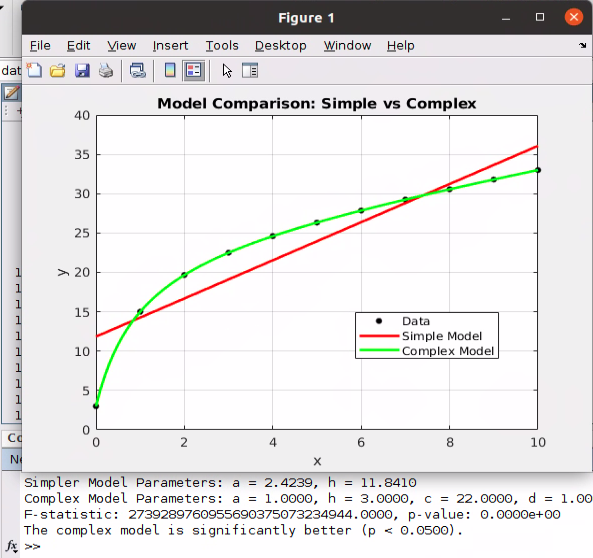Image resolution: width=593 pixels, height=558 pixels.
Task: Select the plot title text
Action: tap(317, 103)
